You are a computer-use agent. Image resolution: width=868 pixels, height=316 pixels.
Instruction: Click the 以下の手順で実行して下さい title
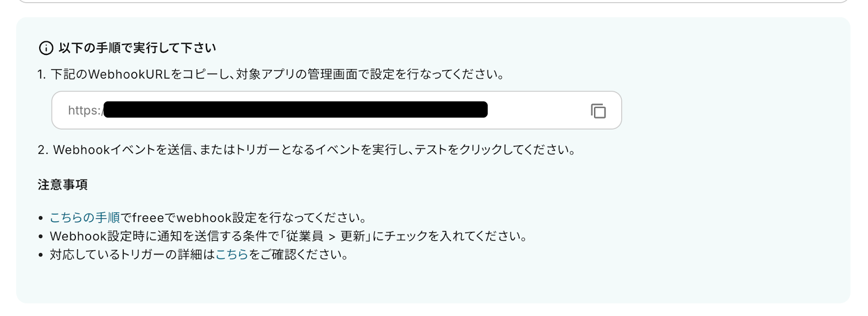(x=136, y=48)
